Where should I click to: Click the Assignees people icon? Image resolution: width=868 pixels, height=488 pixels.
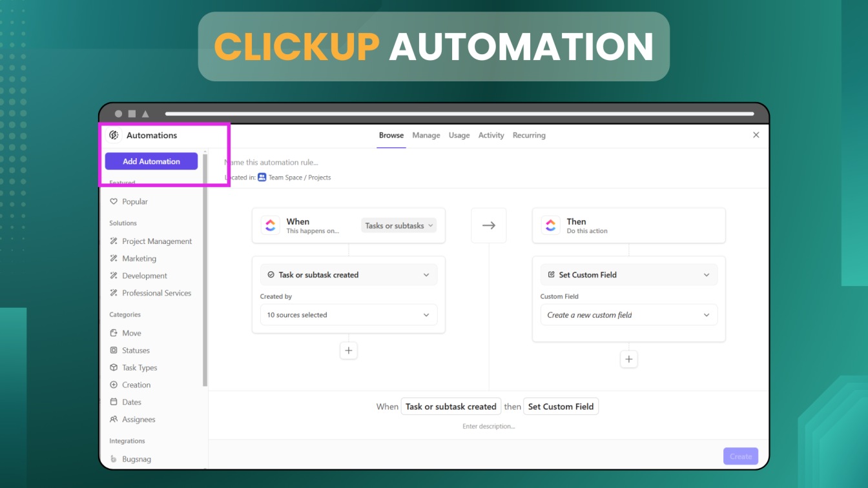click(x=114, y=420)
